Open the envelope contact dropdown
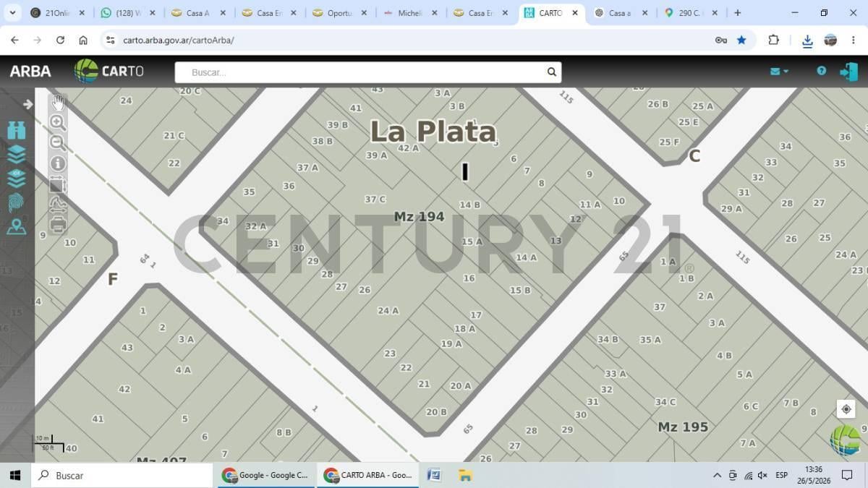Viewport: 868px width, 488px height. coord(779,72)
